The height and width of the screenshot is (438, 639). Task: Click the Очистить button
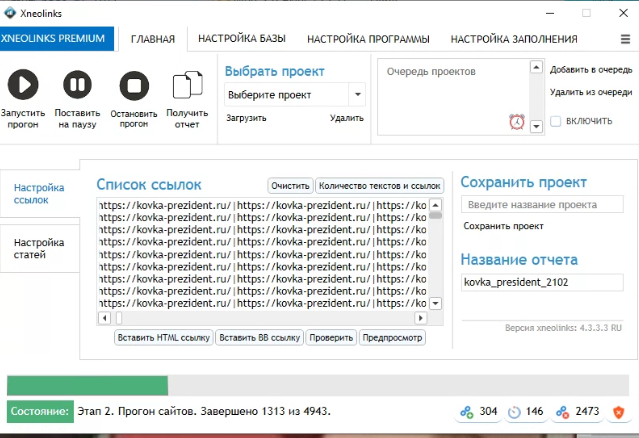point(291,186)
